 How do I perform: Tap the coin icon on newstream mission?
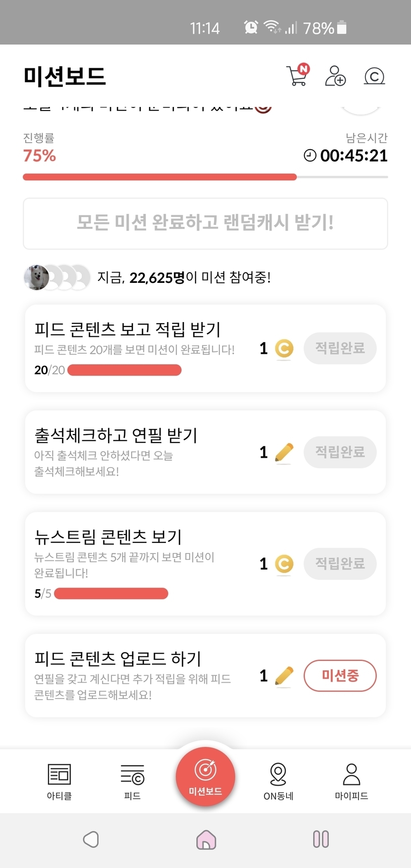click(284, 564)
